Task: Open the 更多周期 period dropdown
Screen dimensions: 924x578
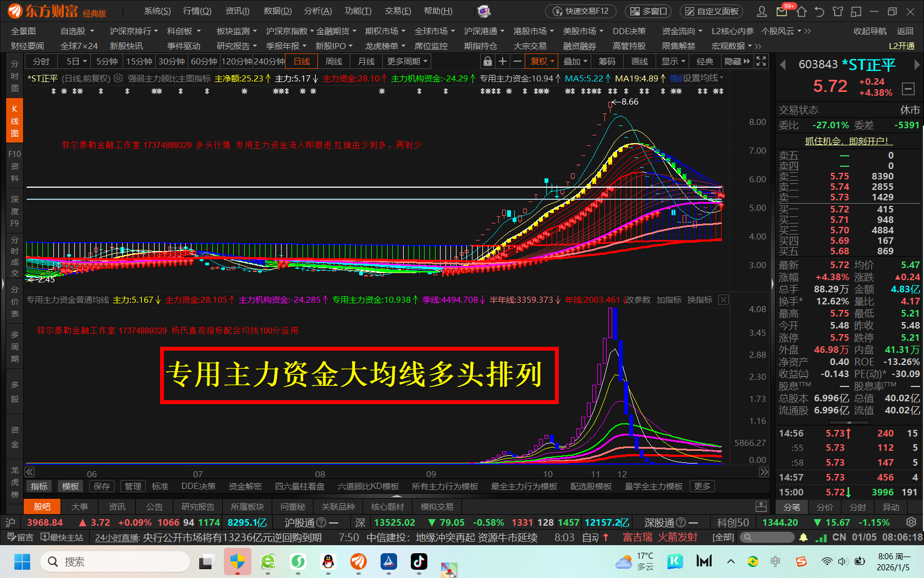Action: tap(407, 61)
